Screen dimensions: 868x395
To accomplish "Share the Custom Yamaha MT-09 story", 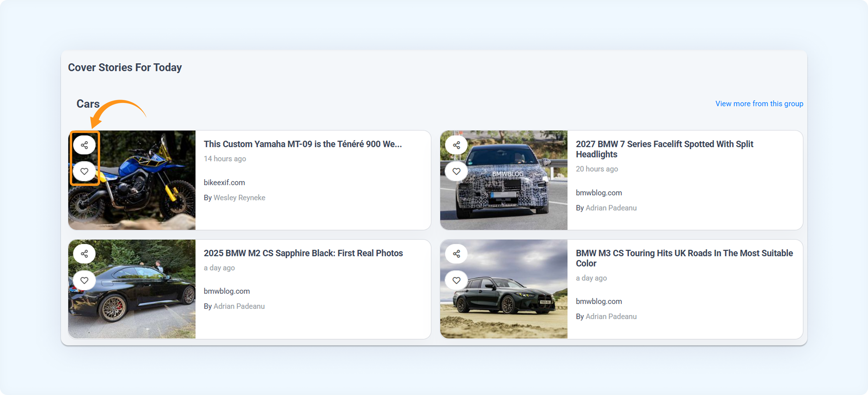I will pyautogui.click(x=84, y=145).
